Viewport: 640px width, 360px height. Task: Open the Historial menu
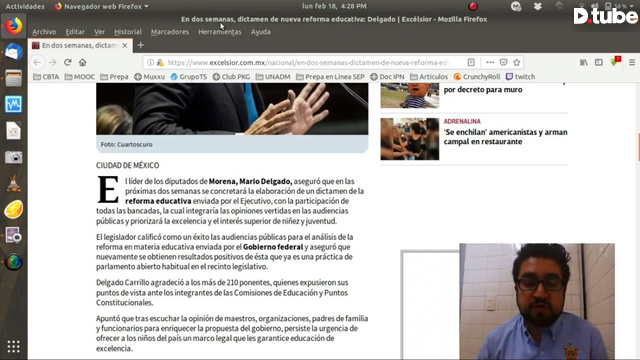[128, 32]
